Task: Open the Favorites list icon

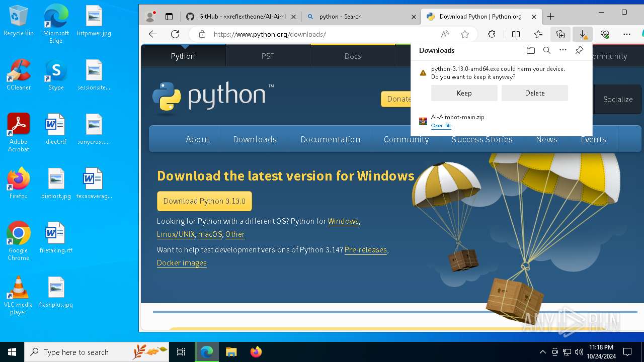Action: 538,34
